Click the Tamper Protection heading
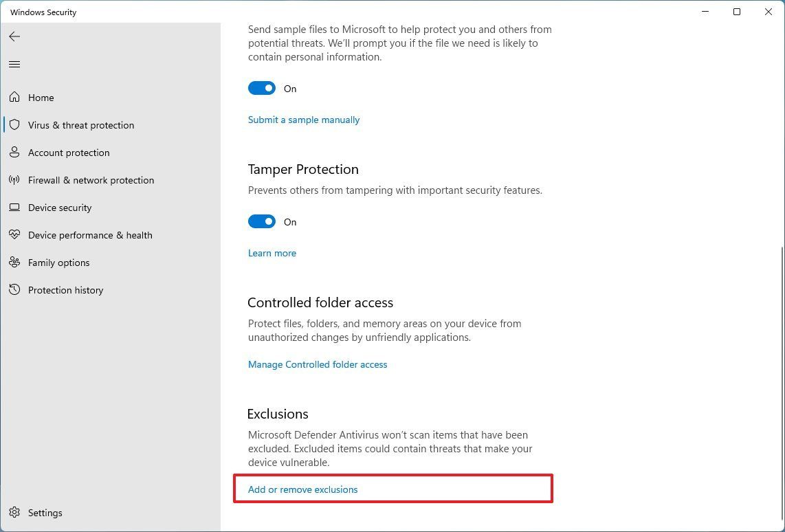 pos(303,169)
